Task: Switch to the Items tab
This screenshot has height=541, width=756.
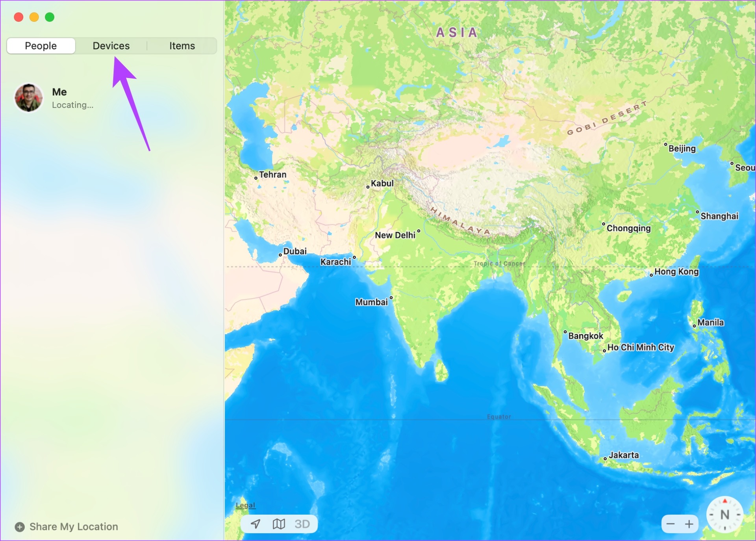Action: (x=182, y=46)
